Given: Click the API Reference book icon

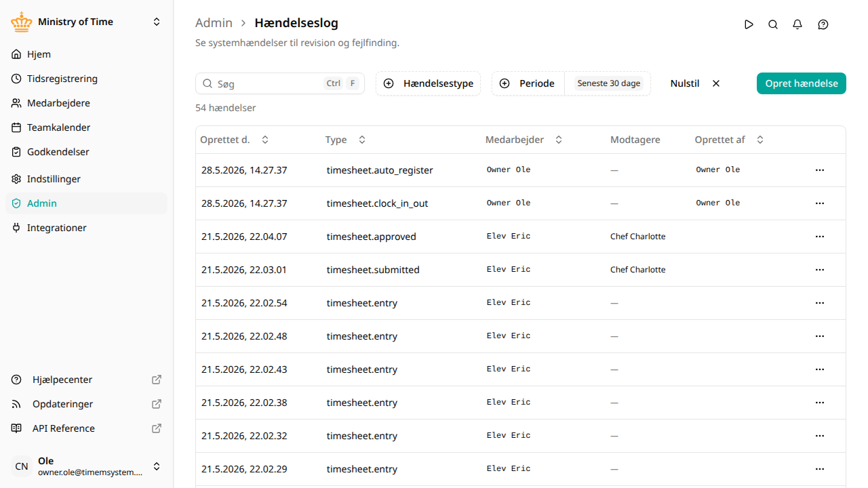Looking at the screenshot, I should tap(16, 428).
